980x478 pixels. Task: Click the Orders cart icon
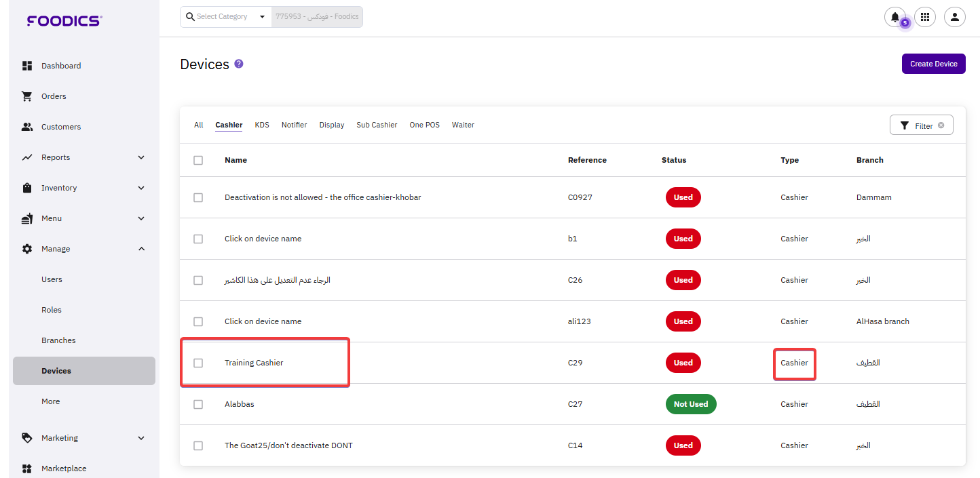coord(27,96)
